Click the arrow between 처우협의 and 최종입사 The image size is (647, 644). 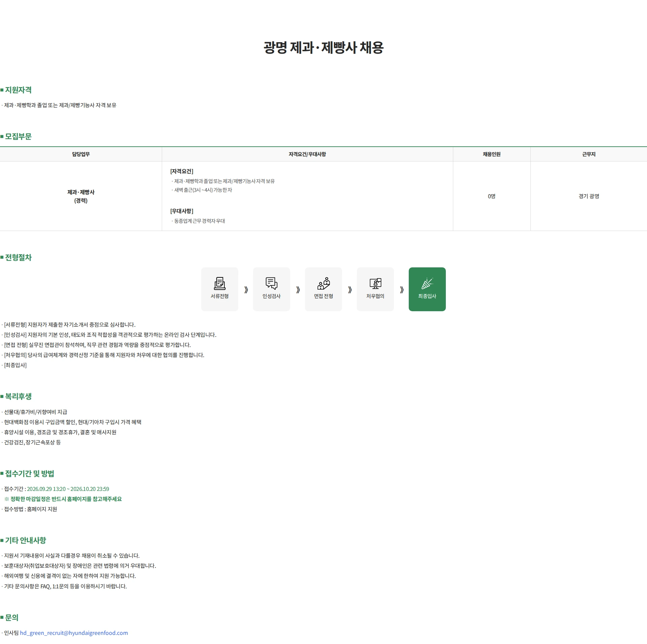(x=402, y=290)
